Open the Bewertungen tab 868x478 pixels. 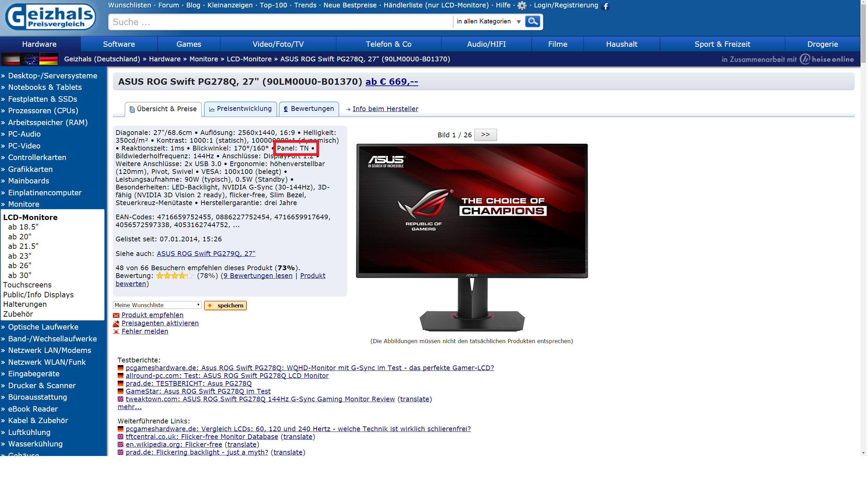click(x=309, y=109)
